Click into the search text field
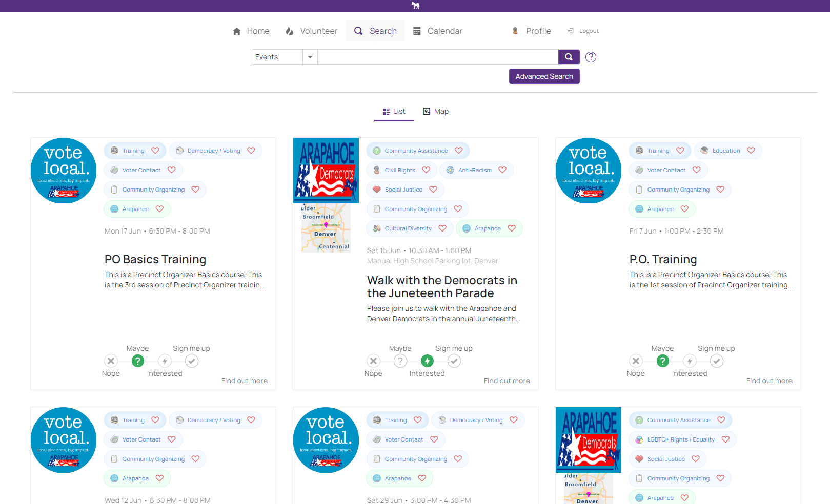Image resolution: width=830 pixels, height=504 pixels. tap(437, 57)
